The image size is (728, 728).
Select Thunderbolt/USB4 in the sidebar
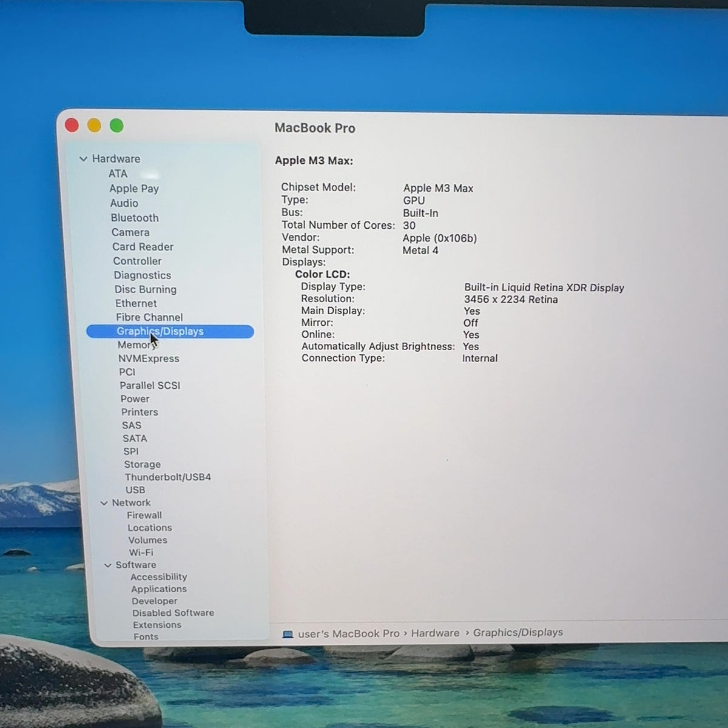point(168,477)
